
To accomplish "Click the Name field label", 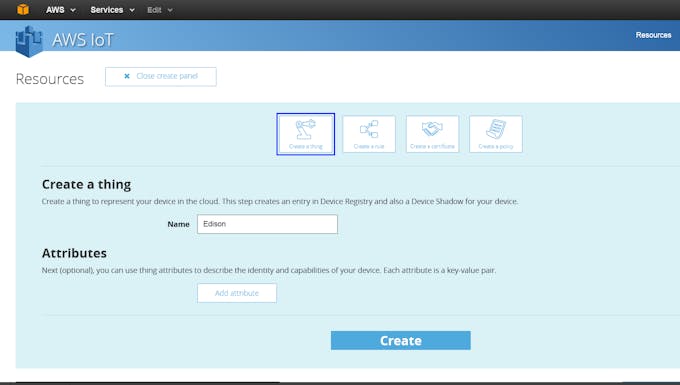I will pyautogui.click(x=178, y=224).
